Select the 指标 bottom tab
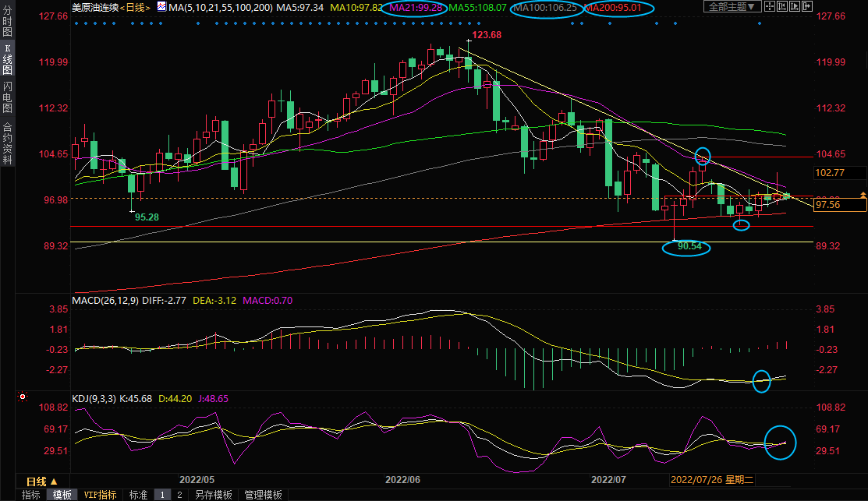The image size is (868, 501). tap(31, 495)
